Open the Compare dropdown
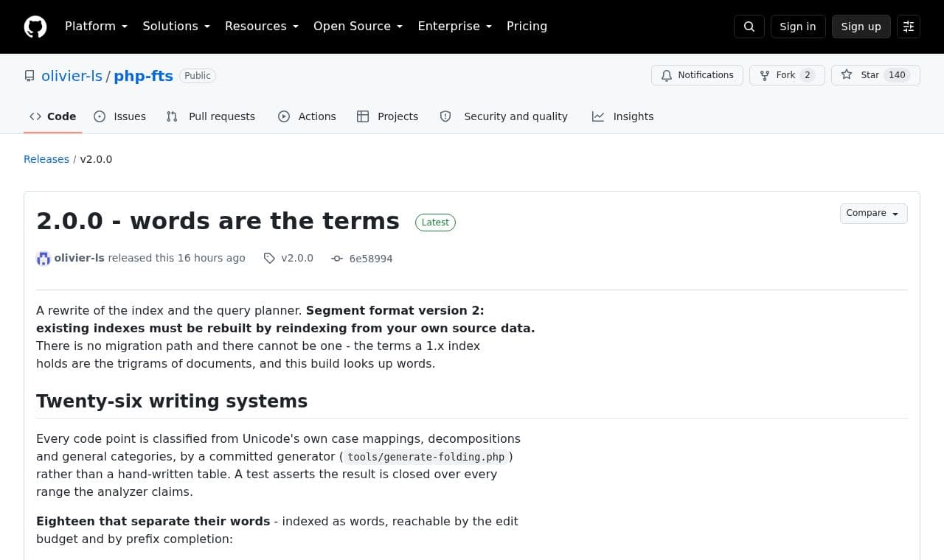This screenshot has width=944, height=560. point(874,214)
